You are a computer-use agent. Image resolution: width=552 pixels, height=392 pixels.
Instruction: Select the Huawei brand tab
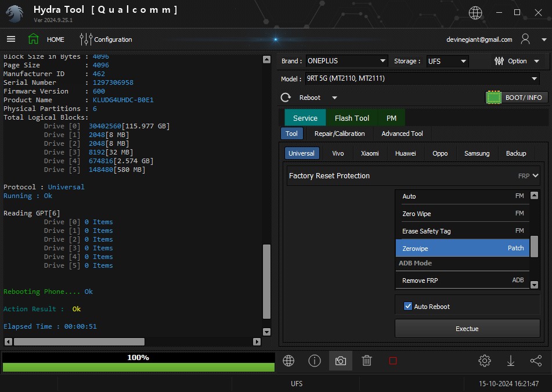click(x=405, y=153)
